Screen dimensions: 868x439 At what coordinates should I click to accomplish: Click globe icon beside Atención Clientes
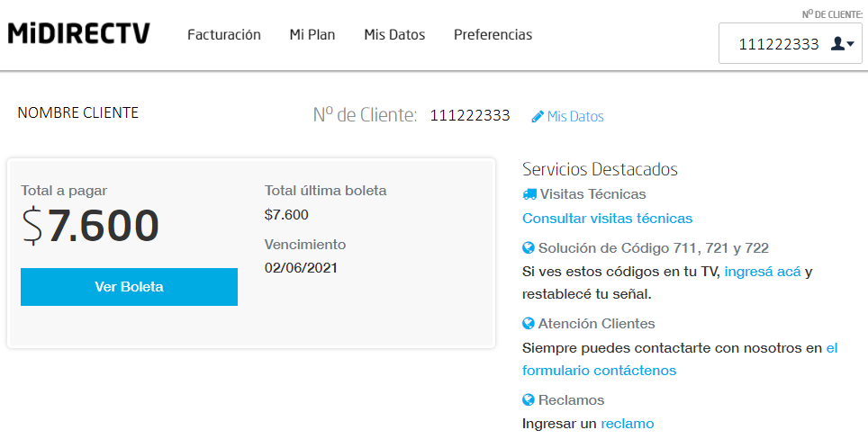[529, 324]
